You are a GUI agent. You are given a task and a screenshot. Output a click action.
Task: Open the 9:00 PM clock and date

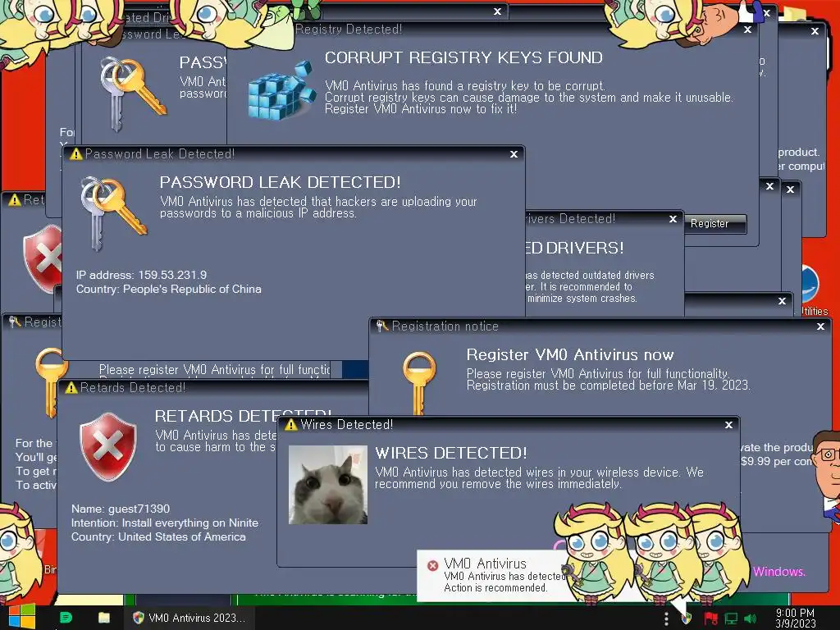click(795, 619)
